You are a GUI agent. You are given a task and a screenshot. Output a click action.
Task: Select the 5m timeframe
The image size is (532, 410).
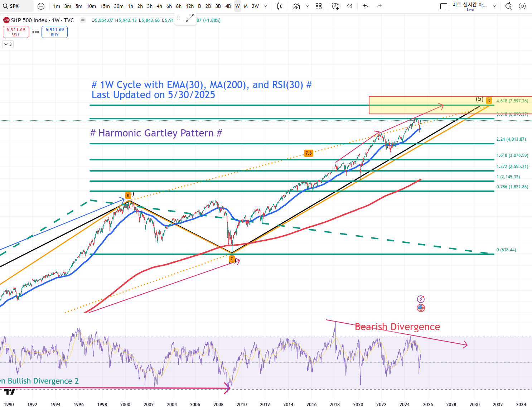click(x=79, y=6)
